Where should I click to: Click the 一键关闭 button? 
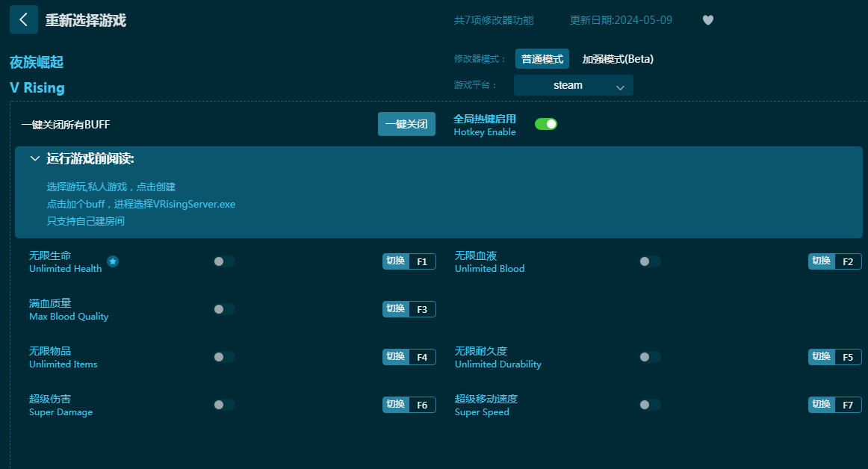click(407, 124)
